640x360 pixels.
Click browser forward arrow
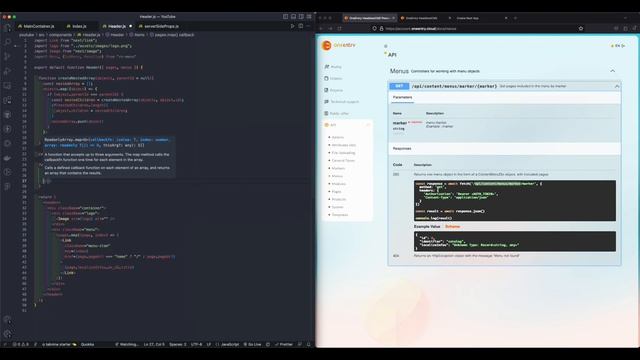pos(330,29)
